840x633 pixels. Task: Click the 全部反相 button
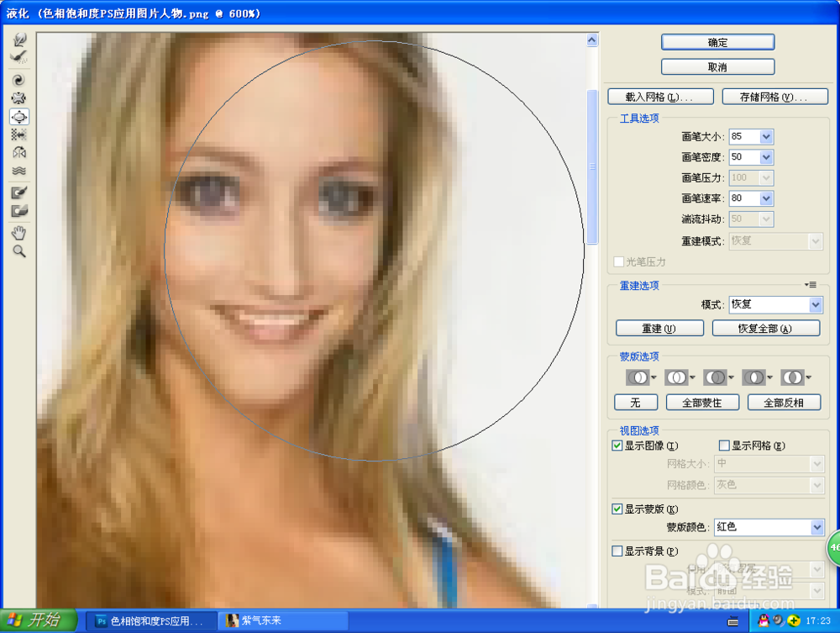click(x=784, y=402)
